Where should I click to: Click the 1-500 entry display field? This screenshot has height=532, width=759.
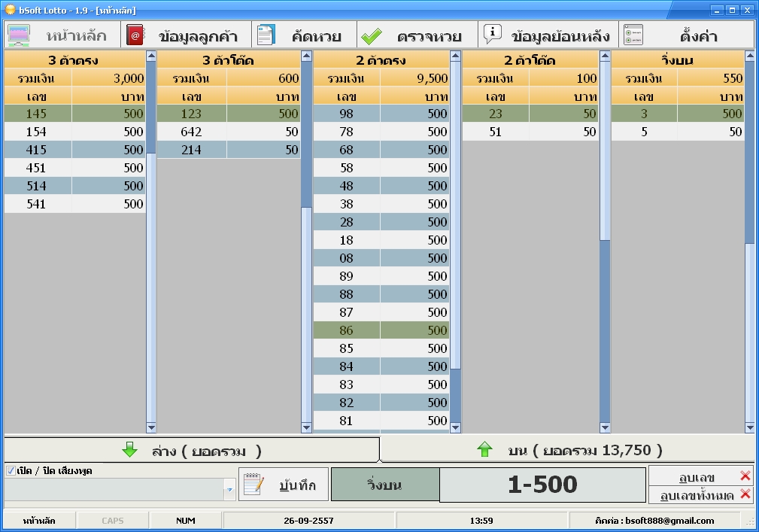542,485
